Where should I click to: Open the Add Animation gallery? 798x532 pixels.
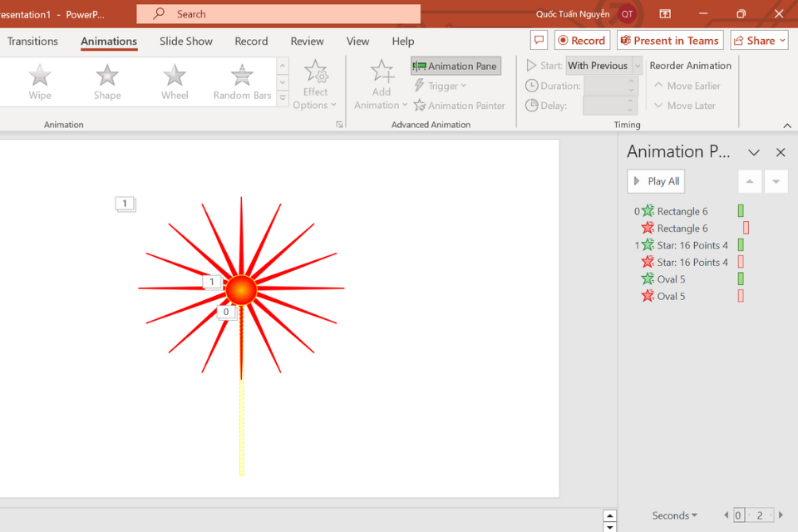(x=381, y=85)
